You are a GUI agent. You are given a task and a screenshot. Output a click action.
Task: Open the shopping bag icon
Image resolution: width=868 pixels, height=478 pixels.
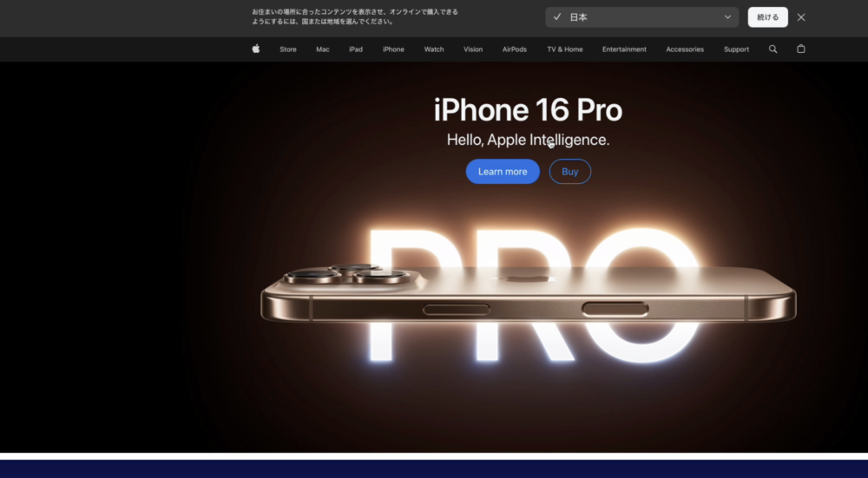coord(800,49)
